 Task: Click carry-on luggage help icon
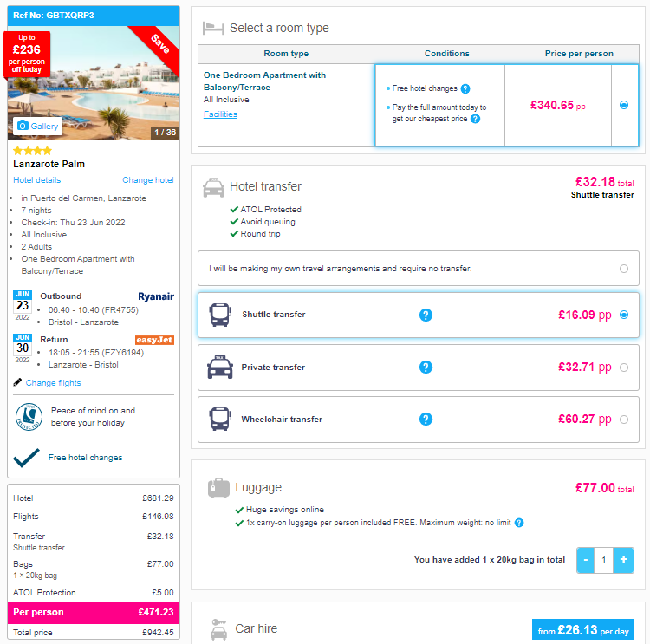[x=519, y=523]
